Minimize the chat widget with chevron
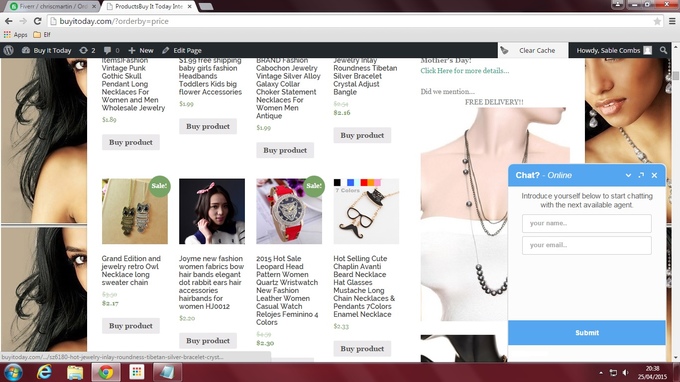680x382 pixels. [628, 175]
